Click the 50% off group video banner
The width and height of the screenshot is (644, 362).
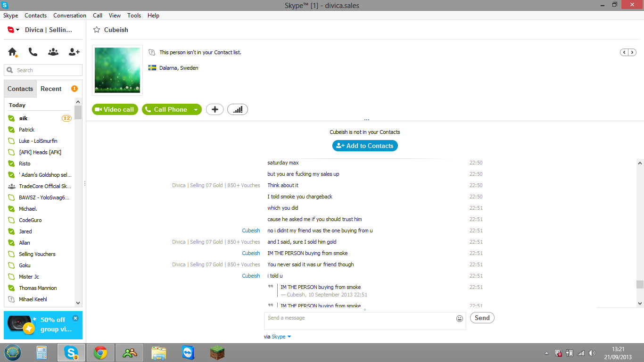click(43, 325)
